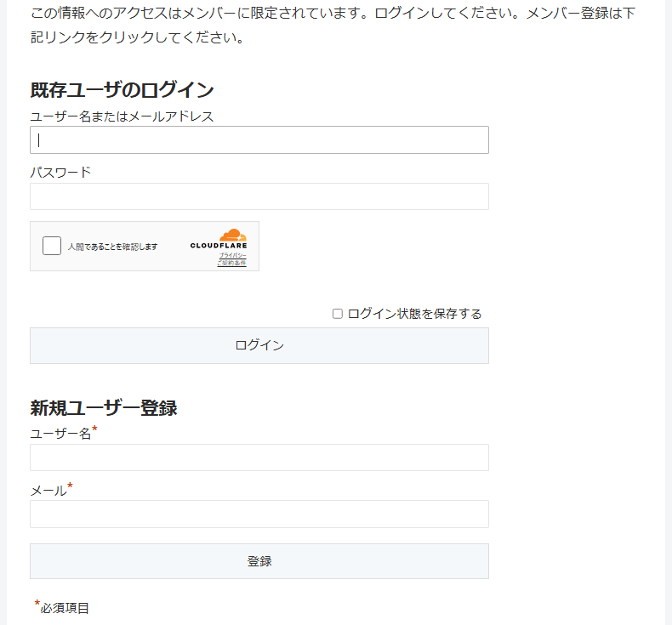Click the パスワード label above the field
This screenshot has width=672, height=625.
pyautogui.click(x=60, y=173)
